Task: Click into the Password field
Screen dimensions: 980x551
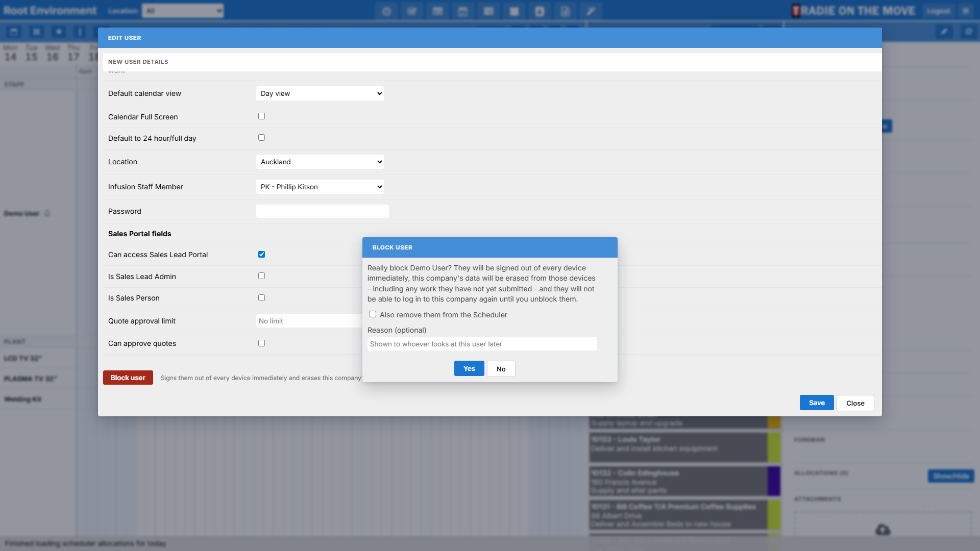Action: coord(323,211)
